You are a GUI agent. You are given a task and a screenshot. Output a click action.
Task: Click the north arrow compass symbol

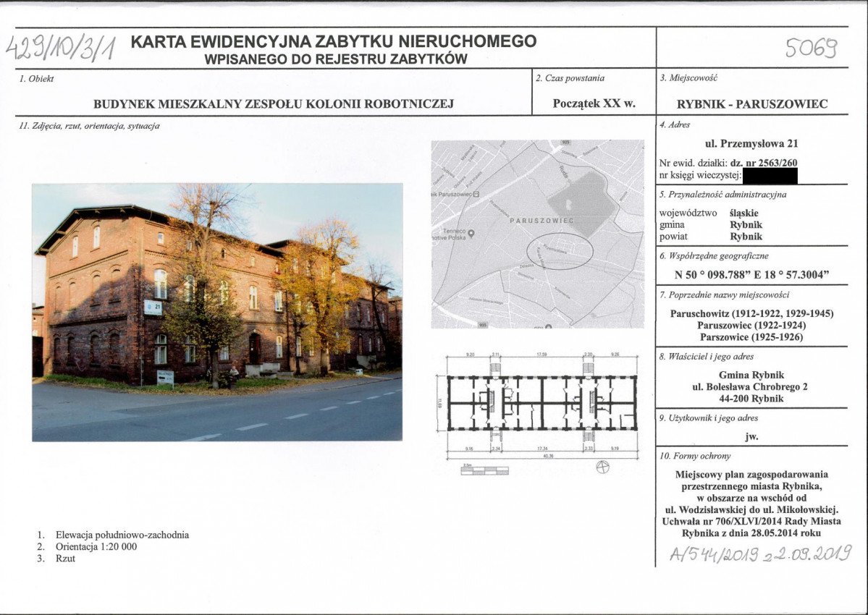point(602,467)
